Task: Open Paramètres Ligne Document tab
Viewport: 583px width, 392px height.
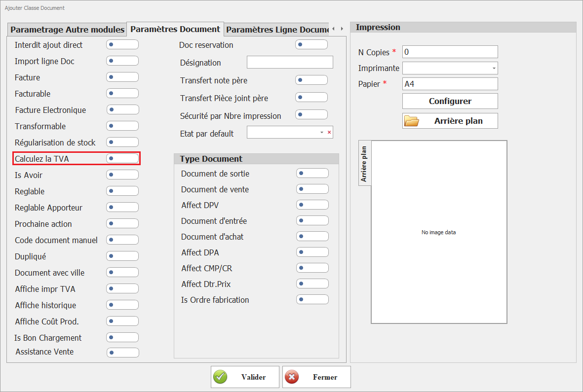Action: (x=277, y=30)
